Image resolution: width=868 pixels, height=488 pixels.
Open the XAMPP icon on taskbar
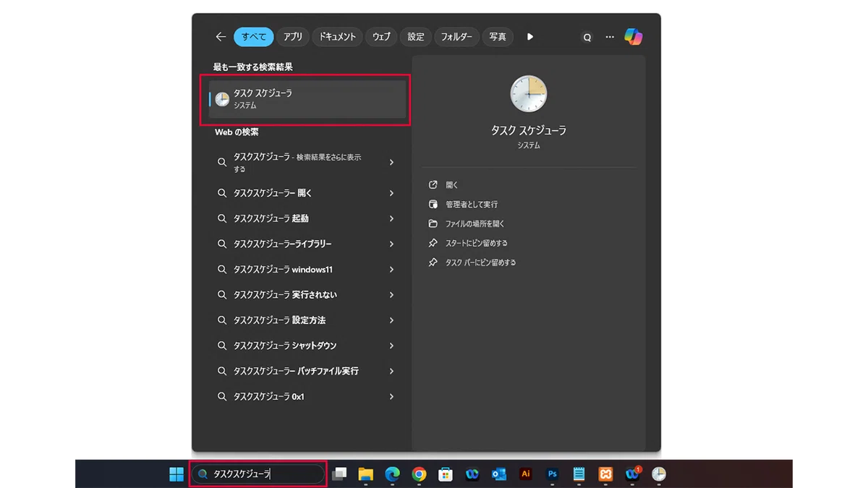pos(605,474)
